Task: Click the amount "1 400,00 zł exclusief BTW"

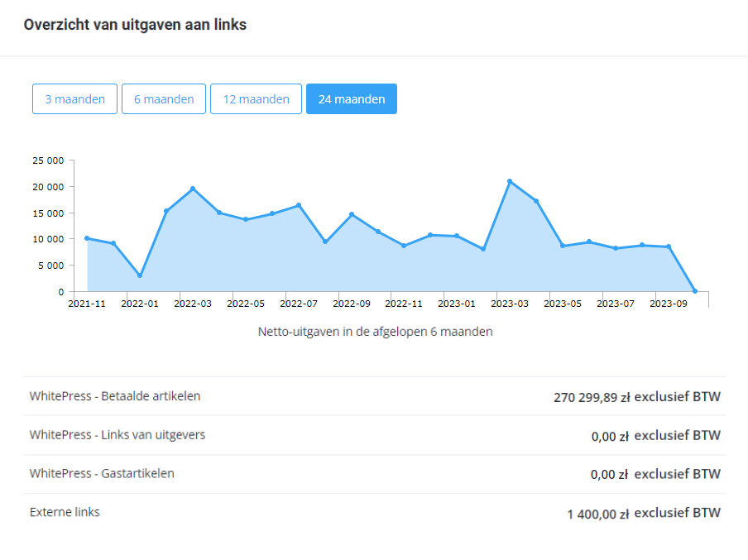Action: [644, 513]
